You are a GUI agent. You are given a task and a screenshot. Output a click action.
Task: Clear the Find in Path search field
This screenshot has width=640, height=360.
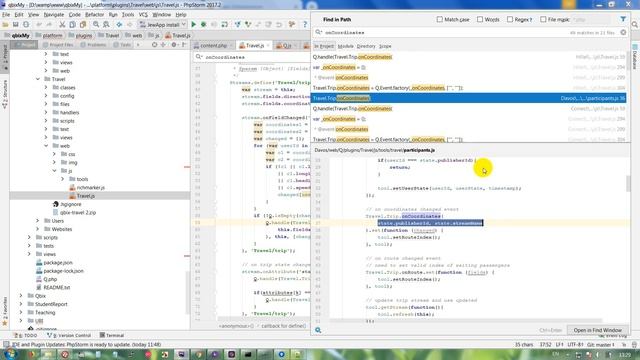pos(623,32)
